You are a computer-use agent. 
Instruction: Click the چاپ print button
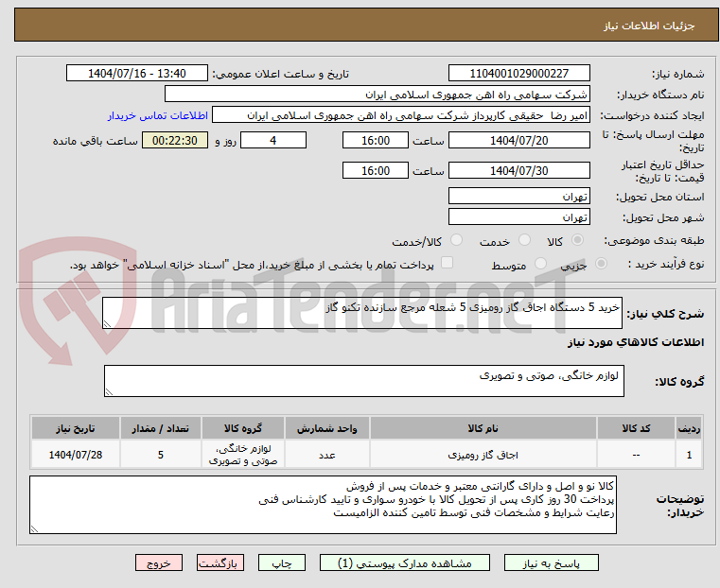coord(282,562)
